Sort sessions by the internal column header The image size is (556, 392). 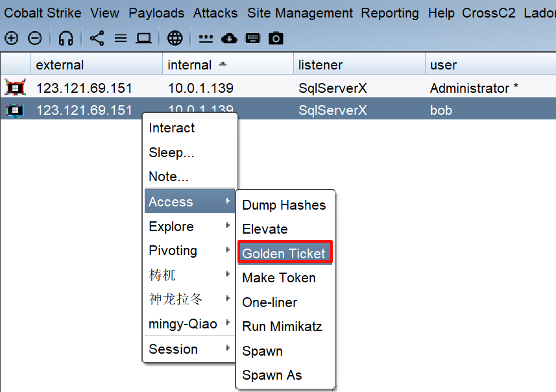[189, 65]
